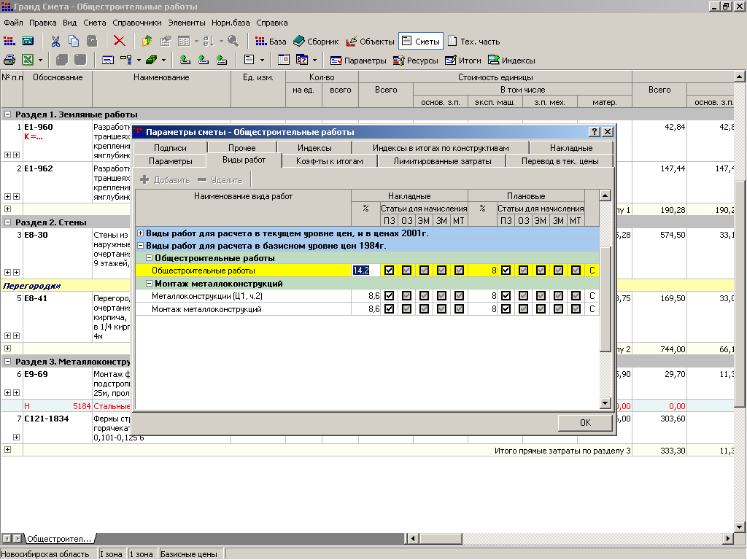747x560 pixels.
Task: Click the red-blue grid database icon at toolbar start
Action: click(9, 42)
